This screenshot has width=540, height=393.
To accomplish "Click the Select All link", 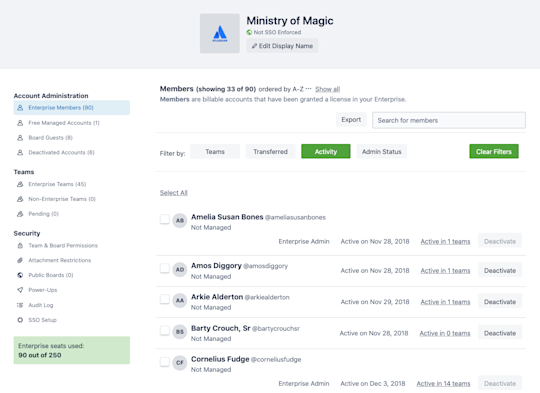I will (x=174, y=193).
